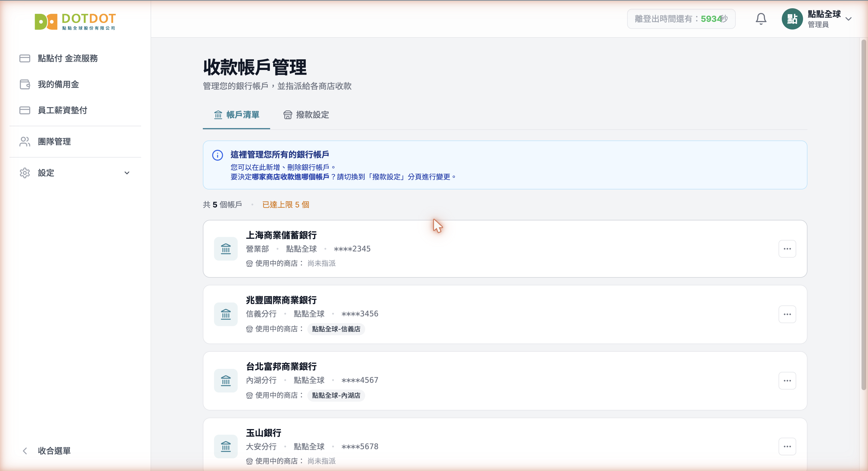868x471 pixels.
Task: Click account number ****2345
Action: (x=352, y=249)
